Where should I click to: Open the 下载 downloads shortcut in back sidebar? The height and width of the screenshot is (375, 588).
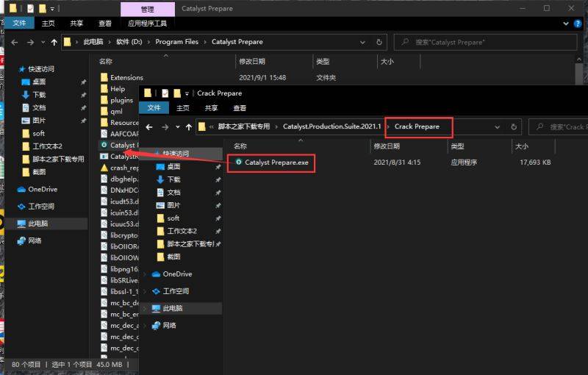(x=38, y=95)
